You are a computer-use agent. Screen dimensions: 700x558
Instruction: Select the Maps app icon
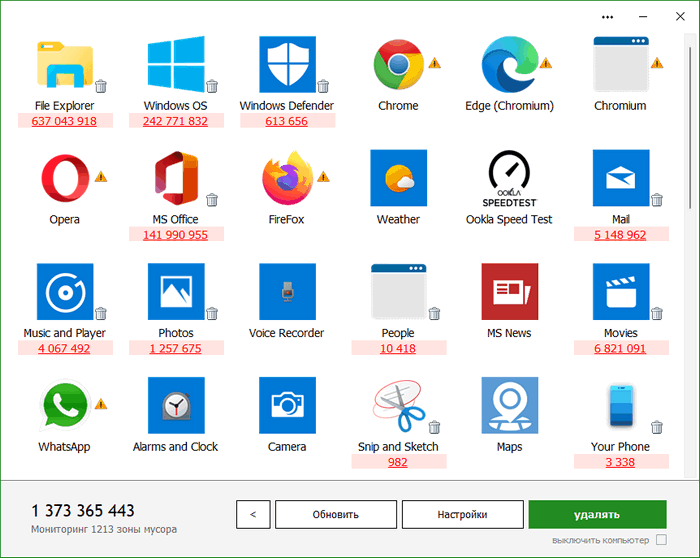coord(510,405)
